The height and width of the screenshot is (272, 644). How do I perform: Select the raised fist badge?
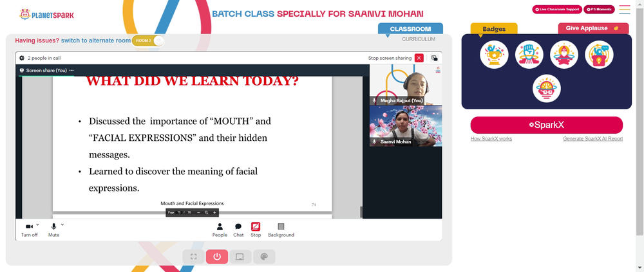(529, 55)
